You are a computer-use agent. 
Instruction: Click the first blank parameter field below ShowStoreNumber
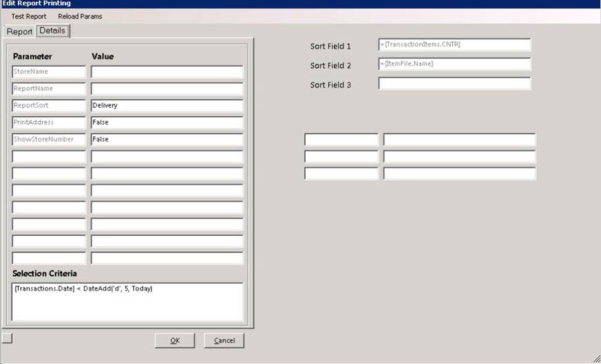click(49, 156)
